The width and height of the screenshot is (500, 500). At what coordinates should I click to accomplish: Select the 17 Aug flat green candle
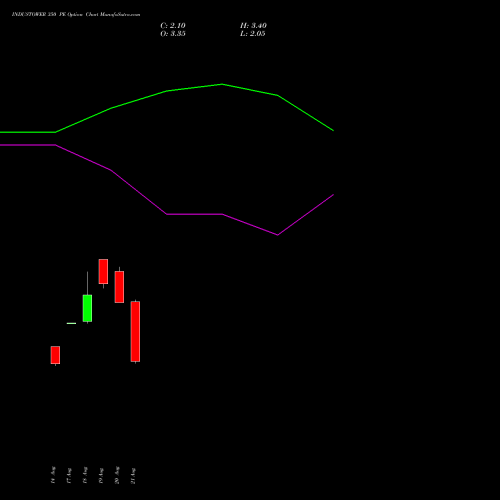tap(71, 323)
